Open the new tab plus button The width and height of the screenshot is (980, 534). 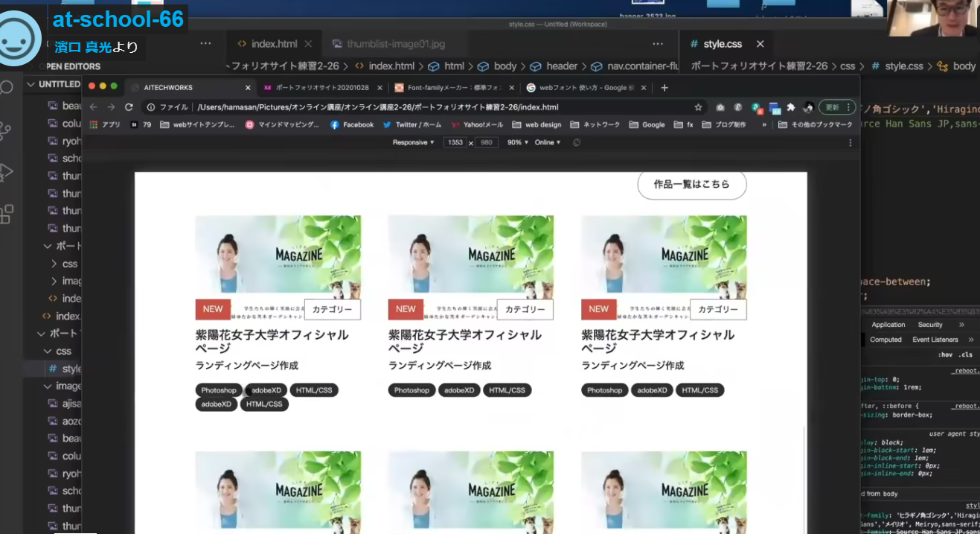[664, 88]
